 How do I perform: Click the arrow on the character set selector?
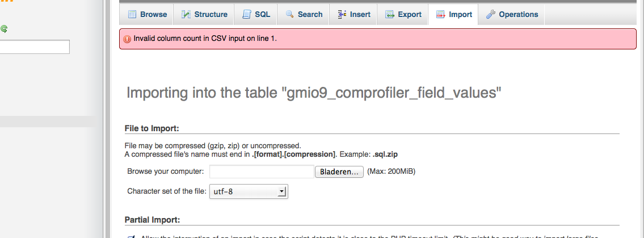(x=281, y=191)
